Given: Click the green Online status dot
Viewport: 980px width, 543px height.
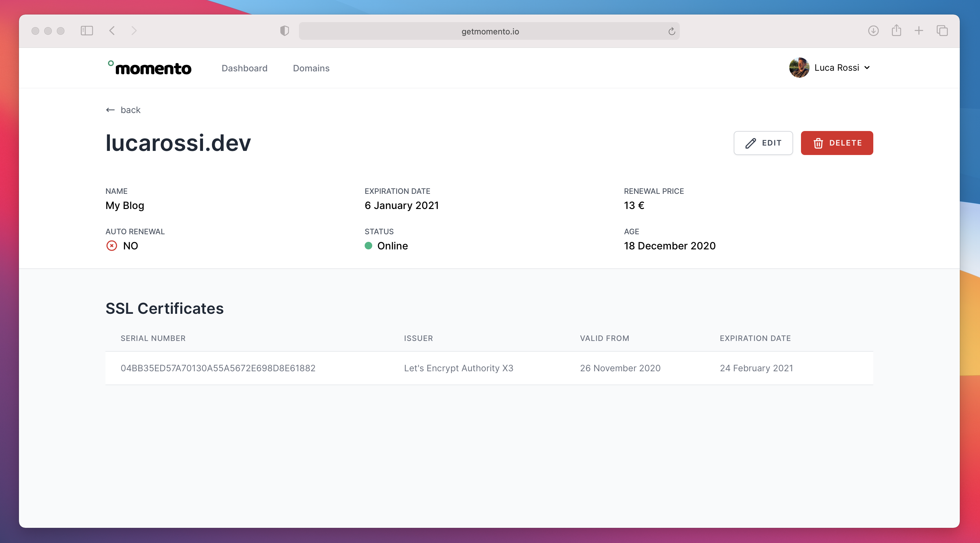Looking at the screenshot, I should point(368,246).
